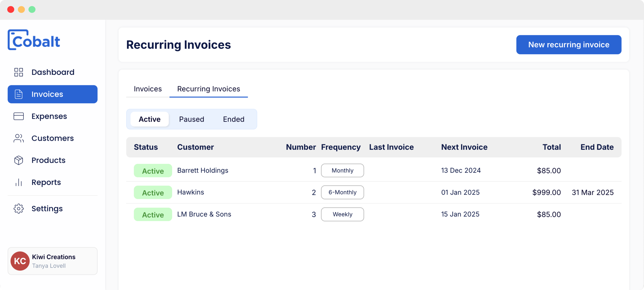Click the Invoices icon in sidebar
644x290 pixels.
click(x=19, y=94)
